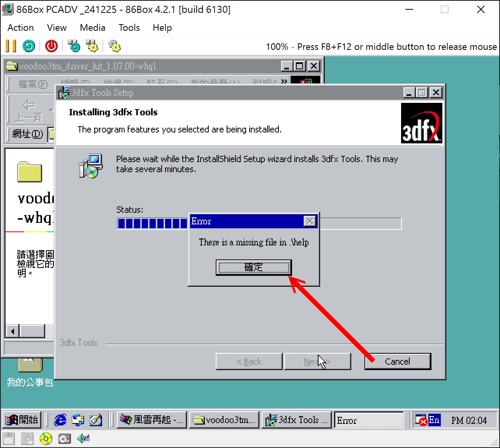500x448 pixels.
Task: Click the disabled Back button
Action: [x=249, y=362]
